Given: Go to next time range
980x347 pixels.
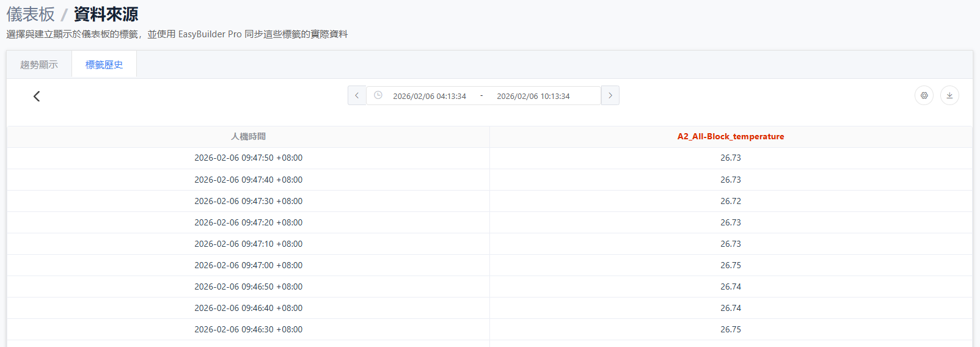Looking at the screenshot, I should tap(610, 95).
